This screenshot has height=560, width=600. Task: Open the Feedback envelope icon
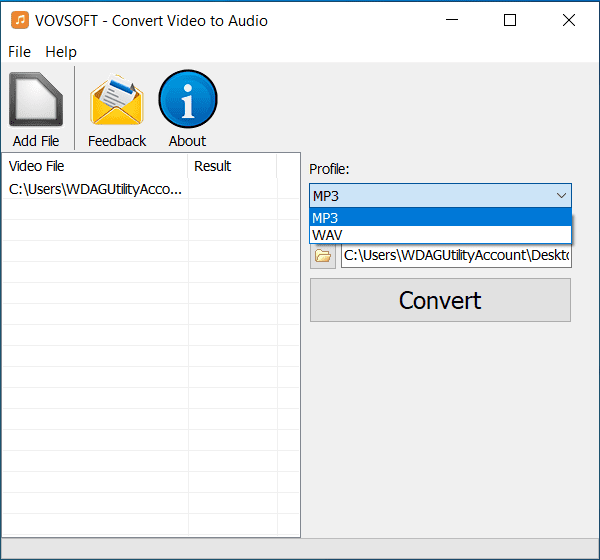(x=117, y=101)
